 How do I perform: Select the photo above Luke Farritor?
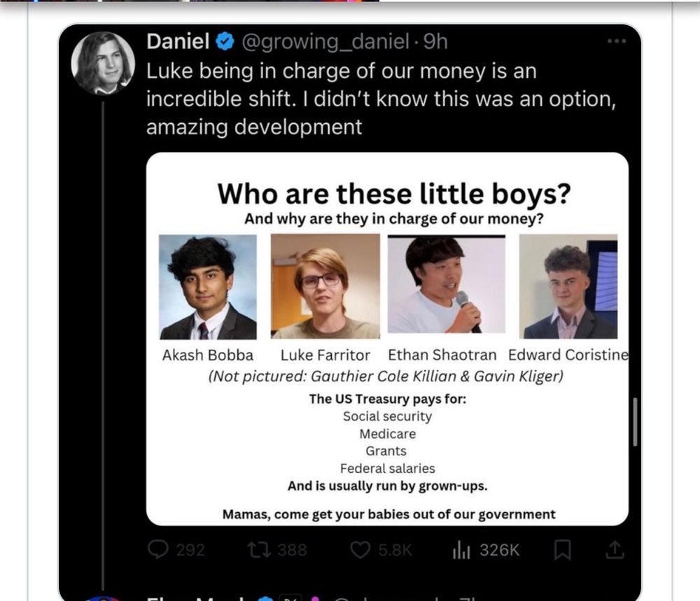pyautogui.click(x=325, y=287)
